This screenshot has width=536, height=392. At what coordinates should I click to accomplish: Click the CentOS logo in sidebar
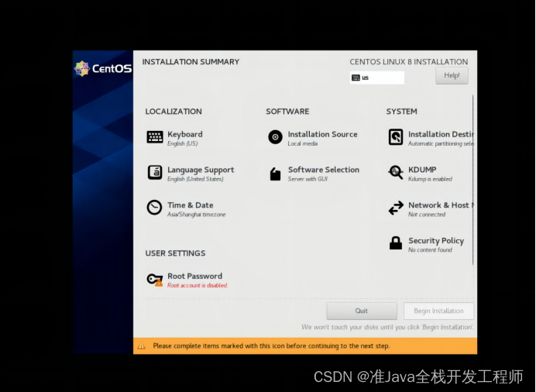[103, 68]
